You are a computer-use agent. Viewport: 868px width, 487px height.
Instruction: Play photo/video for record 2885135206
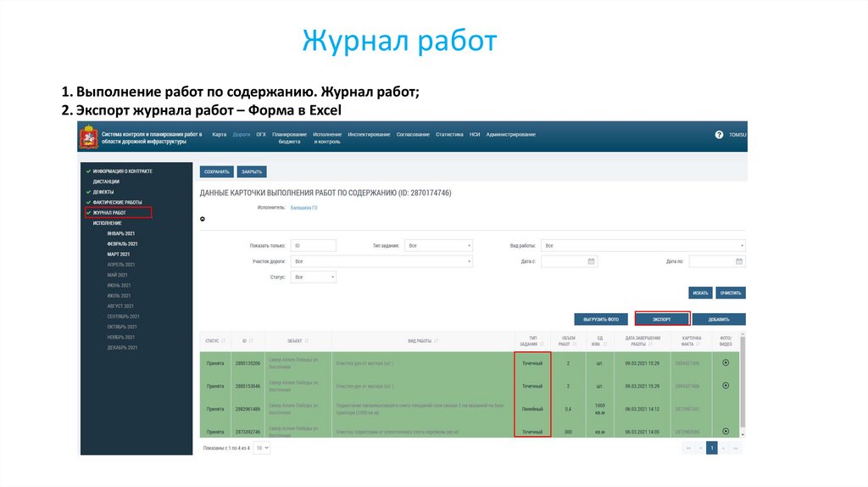[726, 363]
